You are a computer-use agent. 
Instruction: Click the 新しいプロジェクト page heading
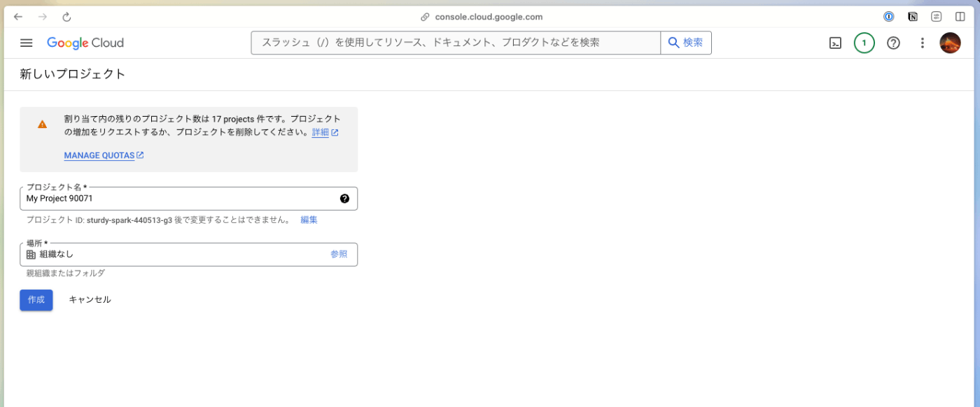[x=73, y=74]
